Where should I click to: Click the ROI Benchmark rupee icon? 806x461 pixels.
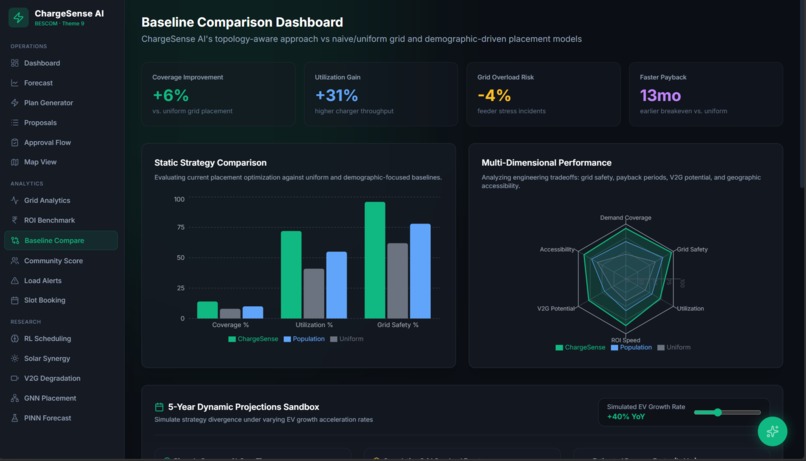(x=14, y=220)
